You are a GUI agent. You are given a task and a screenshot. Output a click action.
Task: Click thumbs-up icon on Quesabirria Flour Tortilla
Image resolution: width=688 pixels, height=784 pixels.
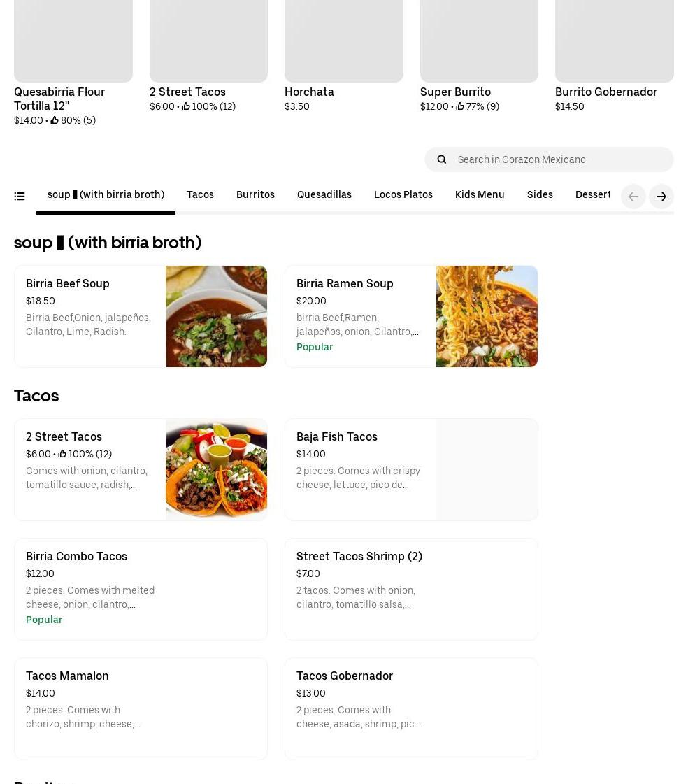click(55, 120)
